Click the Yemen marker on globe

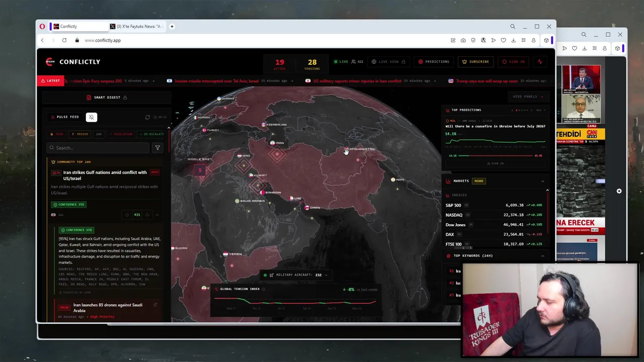pyautogui.click(x=226, y=254)
